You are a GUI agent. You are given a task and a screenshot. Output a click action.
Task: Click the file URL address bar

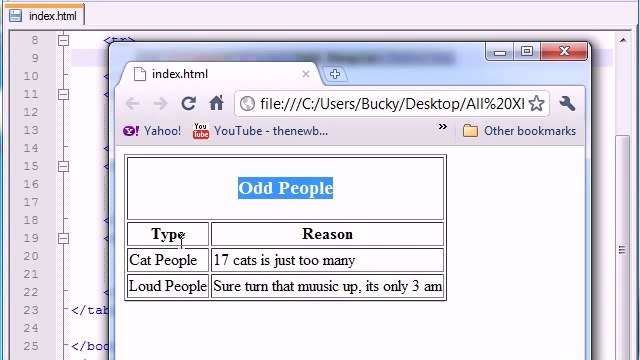click(392, 104)
